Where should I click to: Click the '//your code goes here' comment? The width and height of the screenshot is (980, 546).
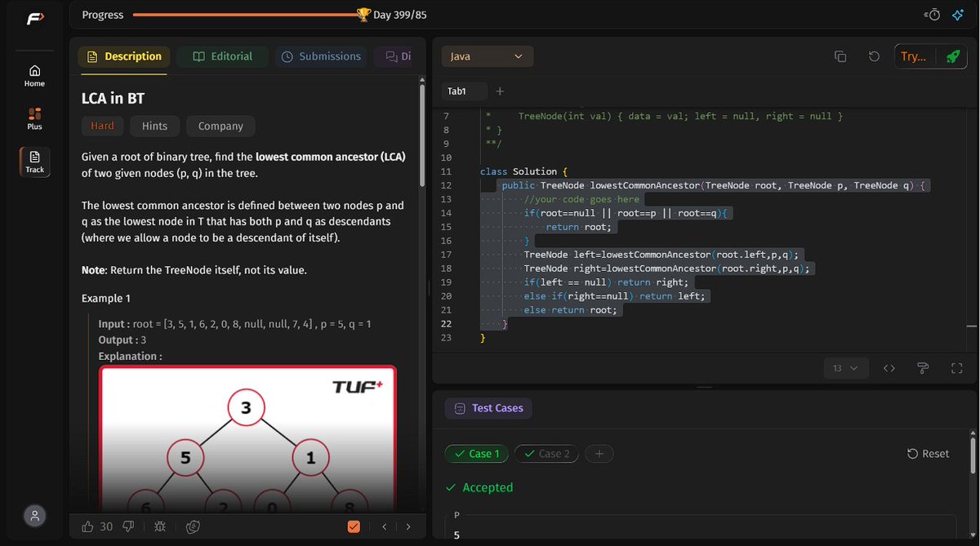(x=581, y=199)
